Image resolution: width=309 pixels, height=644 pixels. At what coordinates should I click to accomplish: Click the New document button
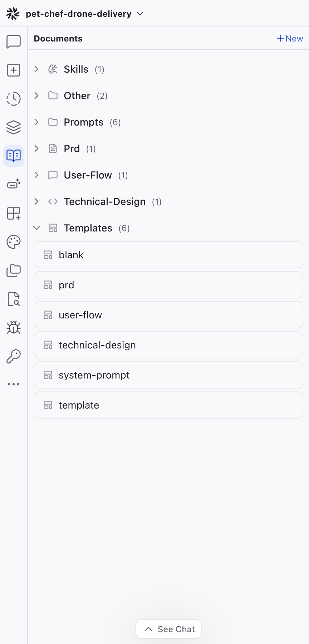click(290, 39)
